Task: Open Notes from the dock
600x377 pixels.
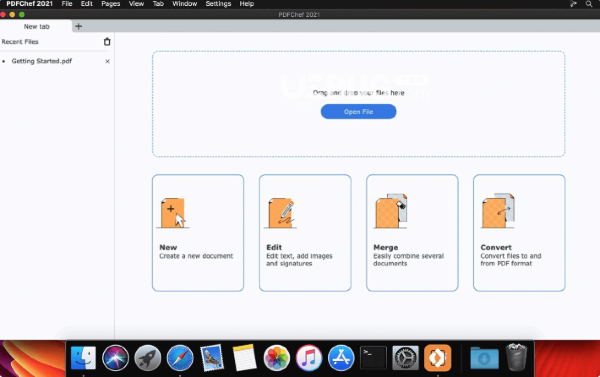Action: 244,358
